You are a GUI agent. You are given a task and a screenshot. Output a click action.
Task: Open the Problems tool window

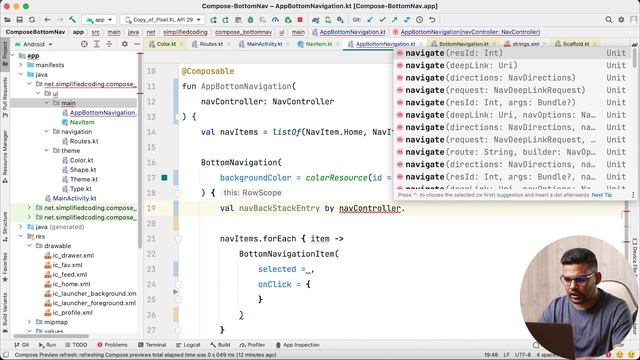[112, 345]
